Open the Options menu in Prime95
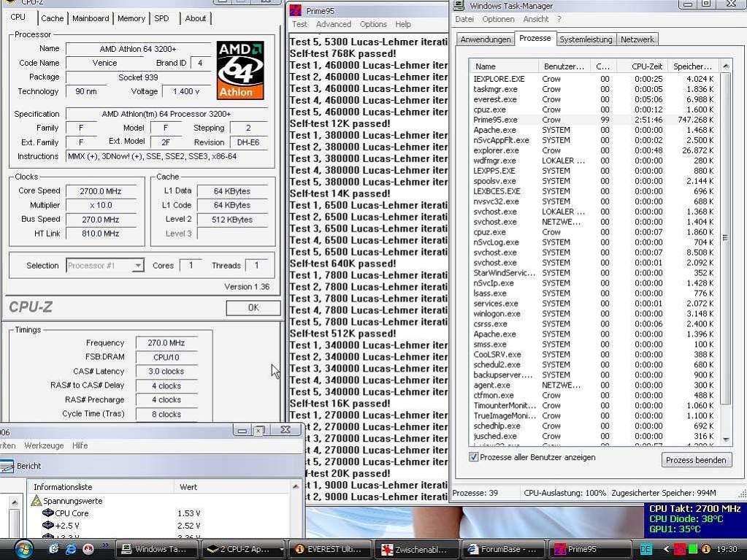 pos(373,24)
